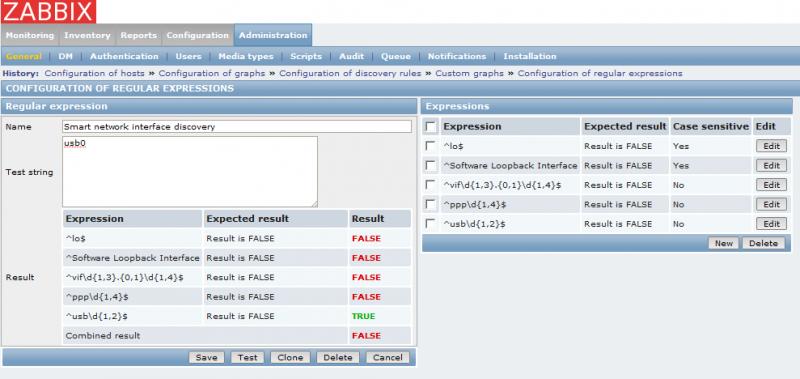Click the green TRUE result value
The image size is (800, 379).
coord(363,316)
